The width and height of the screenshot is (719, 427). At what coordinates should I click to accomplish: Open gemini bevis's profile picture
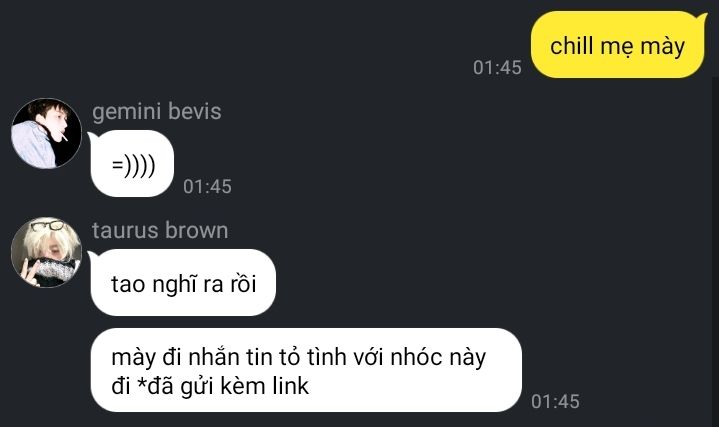click(46, 133)
